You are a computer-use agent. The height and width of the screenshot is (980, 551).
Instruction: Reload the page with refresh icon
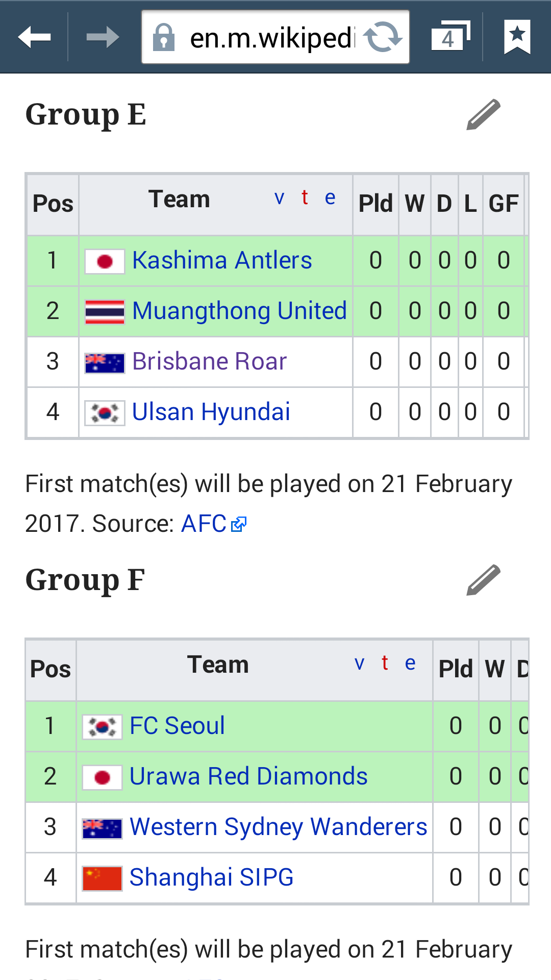[383, 37]
